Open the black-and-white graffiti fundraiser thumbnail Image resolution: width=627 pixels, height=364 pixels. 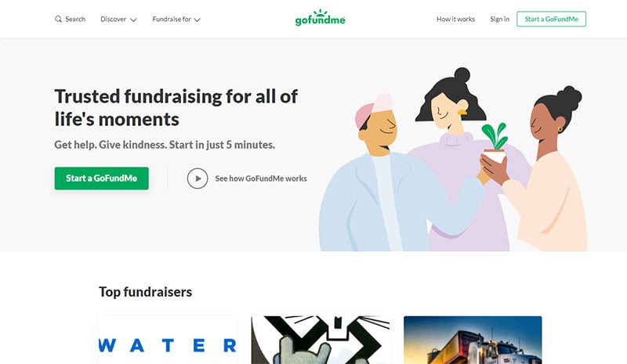321,340
